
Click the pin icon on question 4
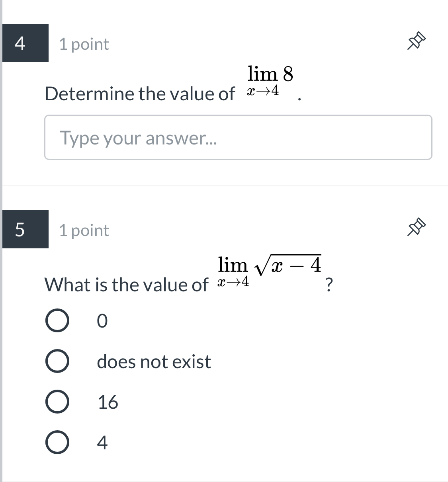(x=417, y=40)
